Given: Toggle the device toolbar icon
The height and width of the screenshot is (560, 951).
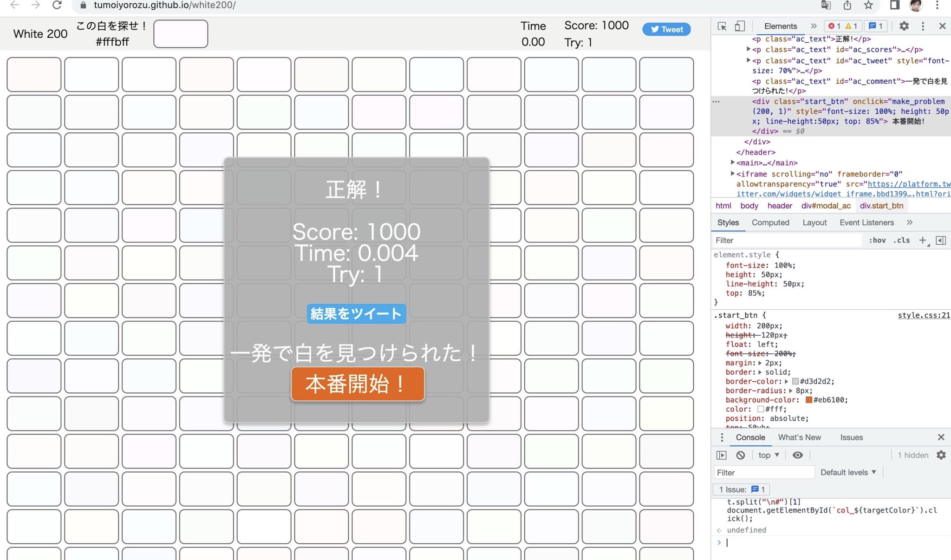Looking at the screenshot, I should click(740, 26).
